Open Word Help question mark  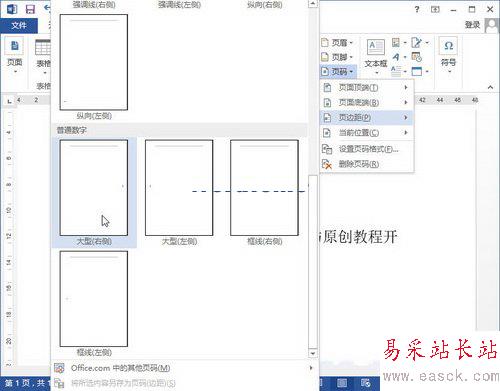[417, 9]
